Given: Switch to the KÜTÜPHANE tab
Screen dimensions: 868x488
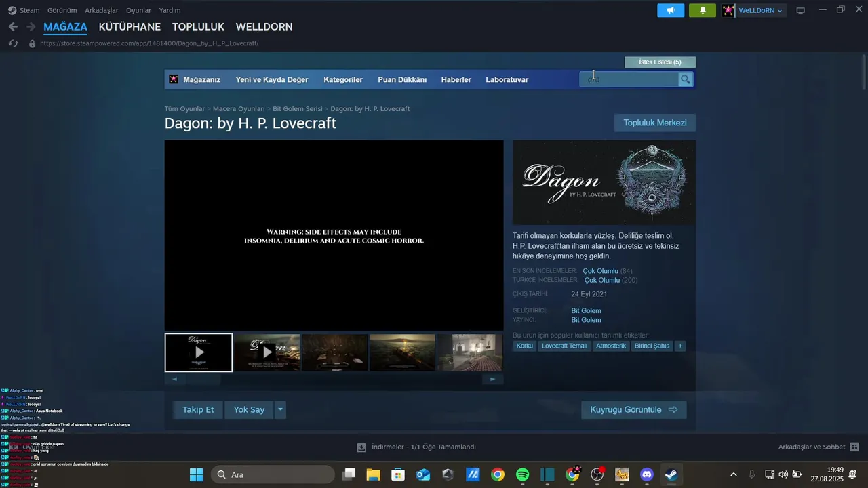Looking at the screenshot, I should click(x=130, y=27).
